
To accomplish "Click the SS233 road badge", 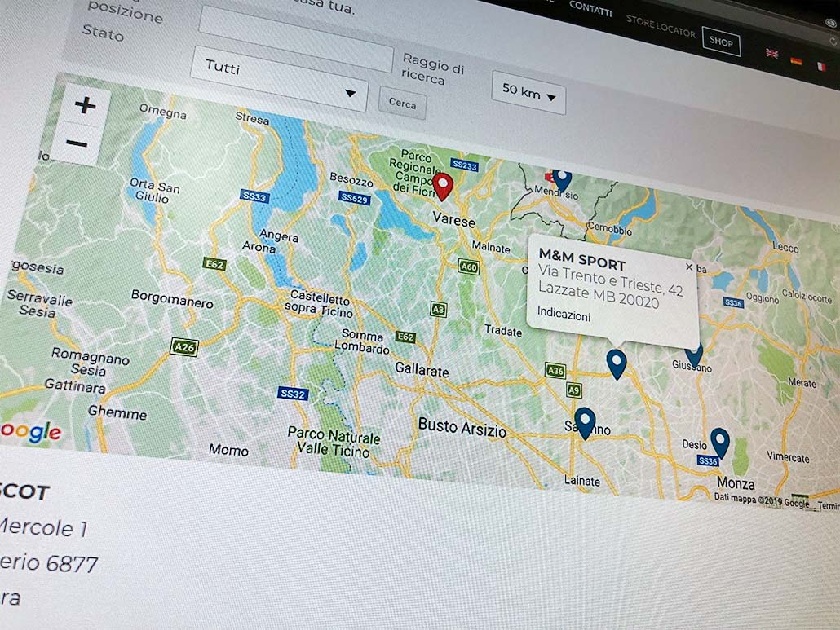I will tap(464, 165).
